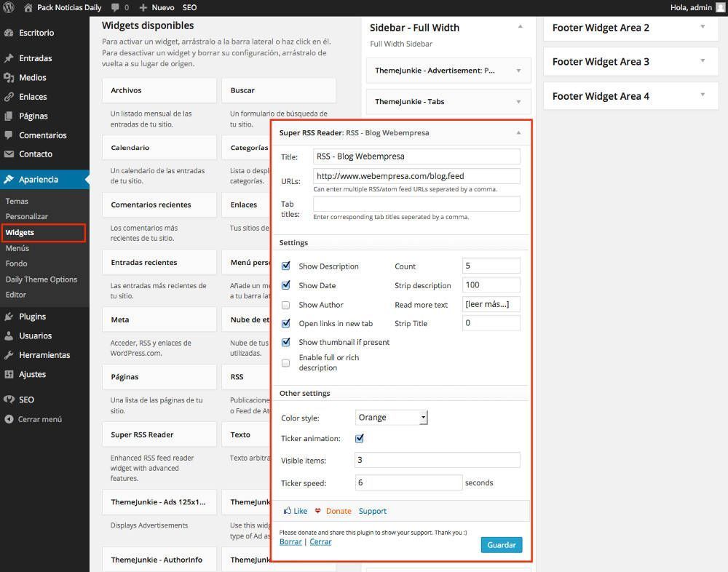728x572 pixels.
Task: Open Daily Theme Options
Action: (x=41, y=279)
